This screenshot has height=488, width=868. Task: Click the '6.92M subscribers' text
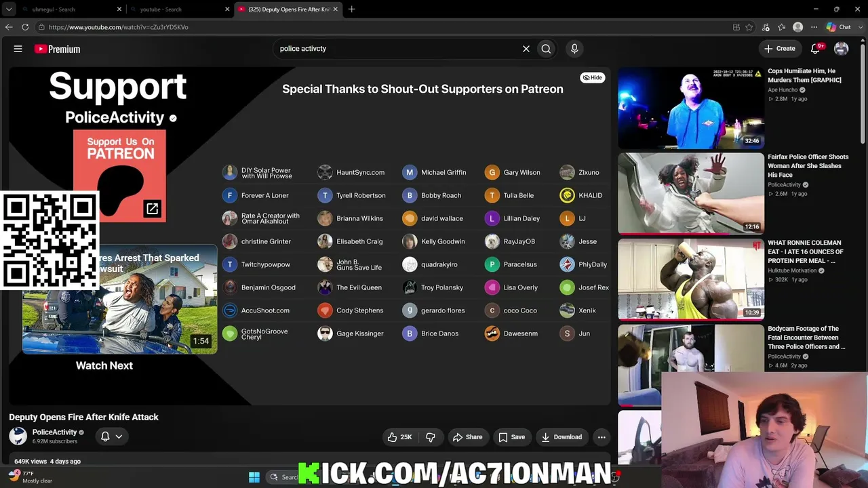click(55, 442)
